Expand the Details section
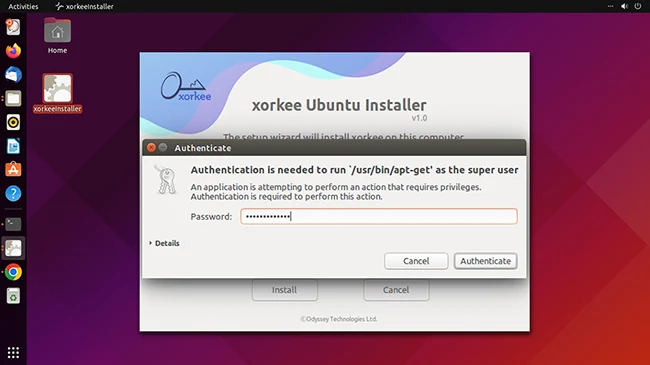Viewport: 650px width, 365px height. tap(164, 243)
